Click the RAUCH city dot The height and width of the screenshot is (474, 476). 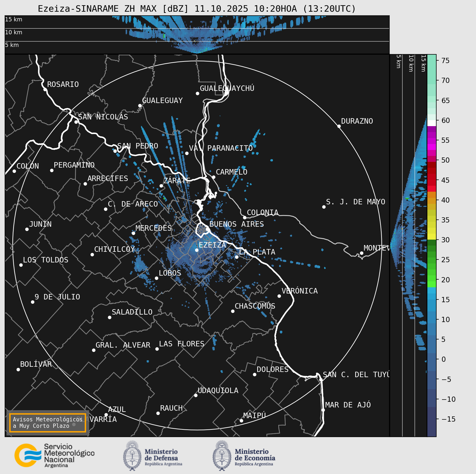158,413
